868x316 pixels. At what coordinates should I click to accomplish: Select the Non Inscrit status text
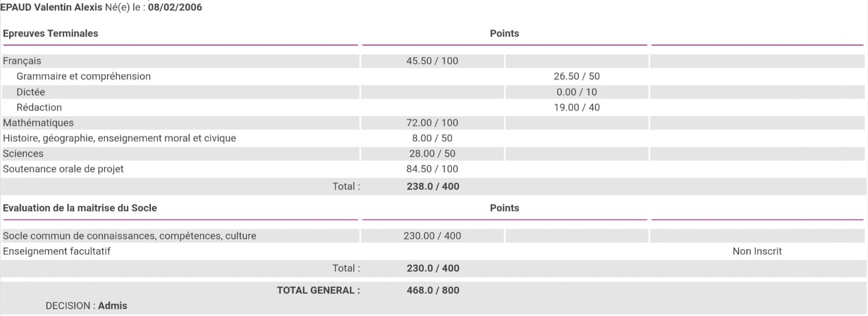[x=757, y=251]
